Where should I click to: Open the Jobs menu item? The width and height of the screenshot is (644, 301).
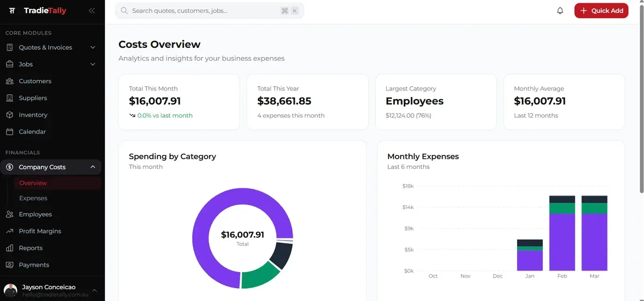pyautogui.click(x=51, y=64)
